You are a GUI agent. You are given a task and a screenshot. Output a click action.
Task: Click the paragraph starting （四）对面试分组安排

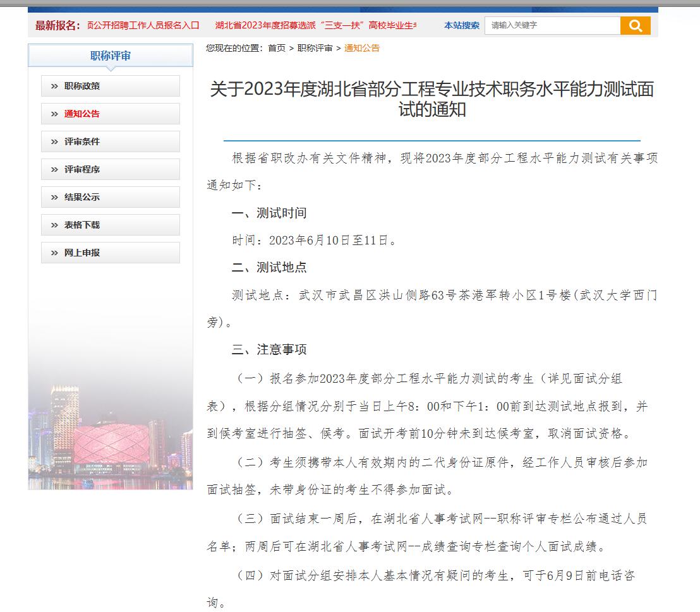point(421,589)
